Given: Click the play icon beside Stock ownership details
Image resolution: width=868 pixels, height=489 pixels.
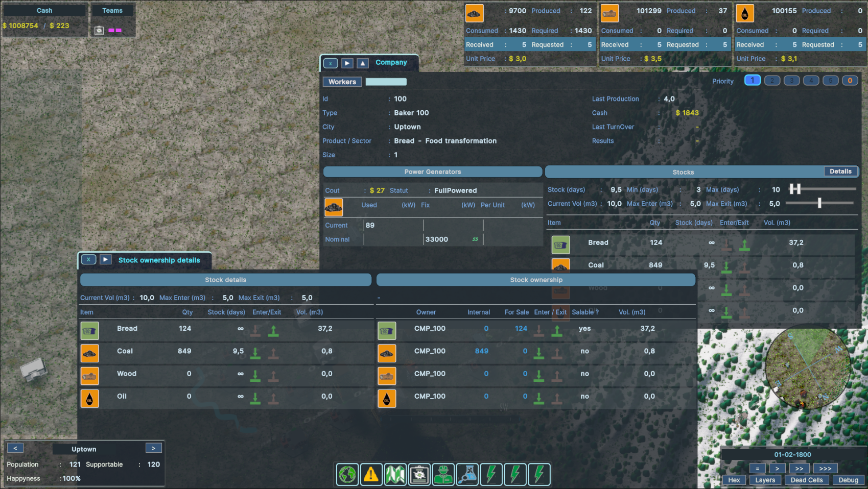Looking at the screenshot, I should (x=105, y=259).
